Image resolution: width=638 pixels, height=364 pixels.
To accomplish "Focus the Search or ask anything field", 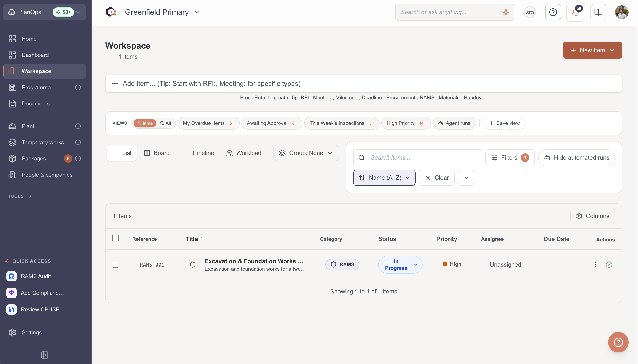I will tap(454, 12).
